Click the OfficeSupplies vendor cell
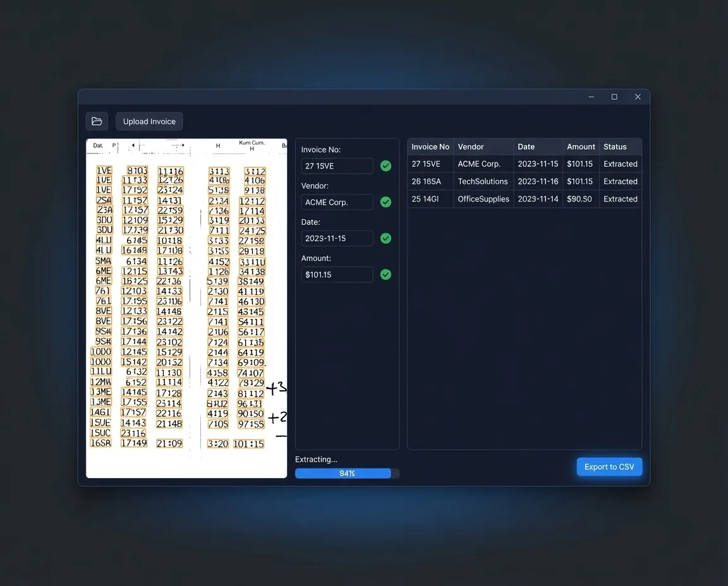 pyautogui.click(x=483, y=199)
